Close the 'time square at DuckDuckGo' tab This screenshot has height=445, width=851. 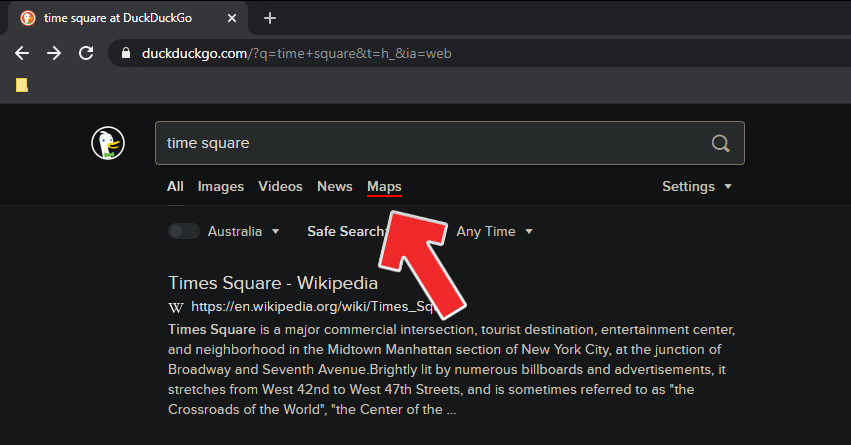tap(232, 18)
